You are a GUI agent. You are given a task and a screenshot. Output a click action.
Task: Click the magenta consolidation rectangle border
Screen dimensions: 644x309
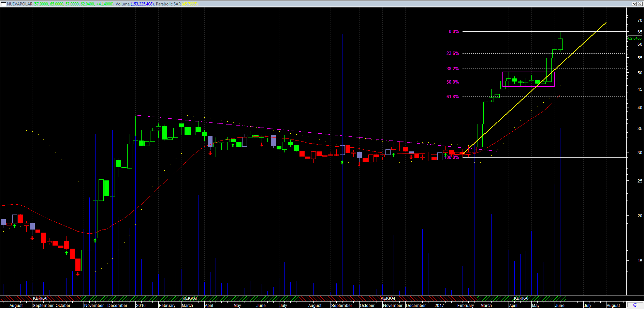point(528,72)
